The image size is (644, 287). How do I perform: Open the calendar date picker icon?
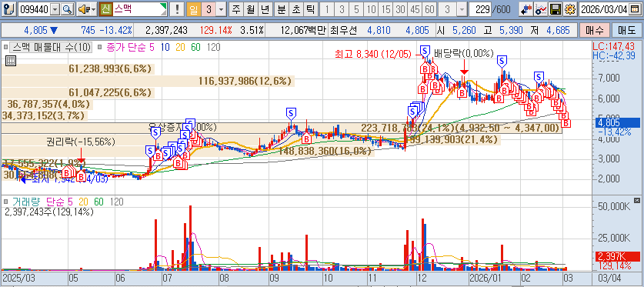click(x=635, y=9)
